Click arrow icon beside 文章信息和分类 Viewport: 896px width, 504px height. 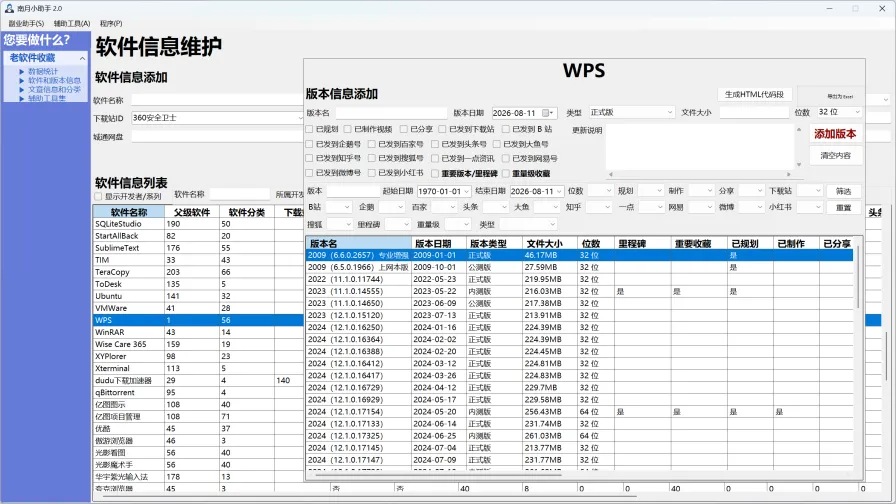pyautogui.click(x=22, y=90)
